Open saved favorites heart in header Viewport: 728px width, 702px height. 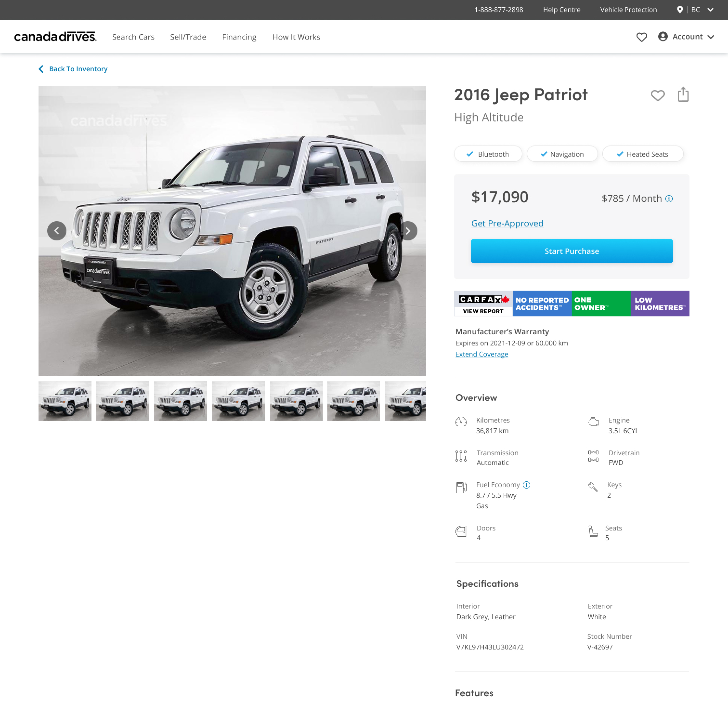642,37
